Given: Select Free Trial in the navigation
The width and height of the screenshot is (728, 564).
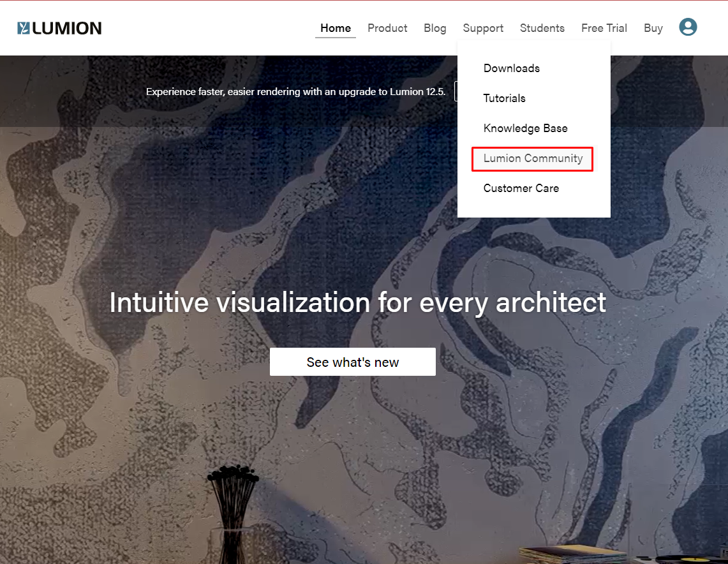Looking at the screenshot, I should click(604, 28).
